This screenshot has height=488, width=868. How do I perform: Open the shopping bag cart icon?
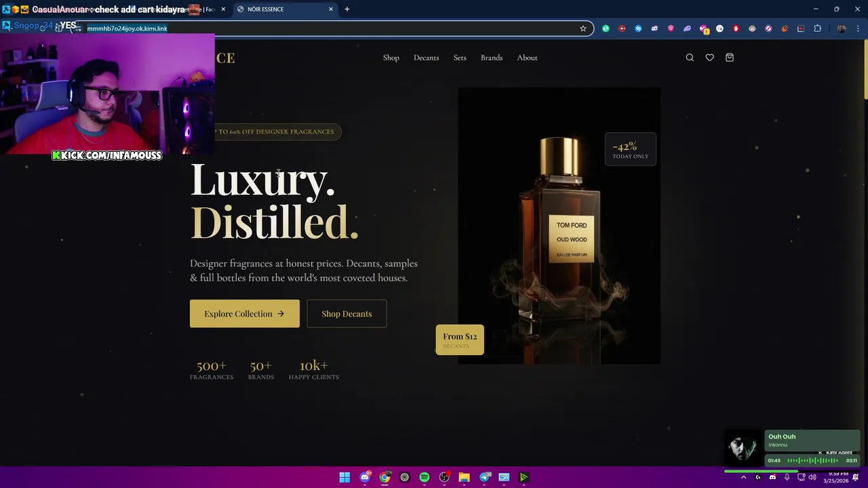[x=730, y=58]
